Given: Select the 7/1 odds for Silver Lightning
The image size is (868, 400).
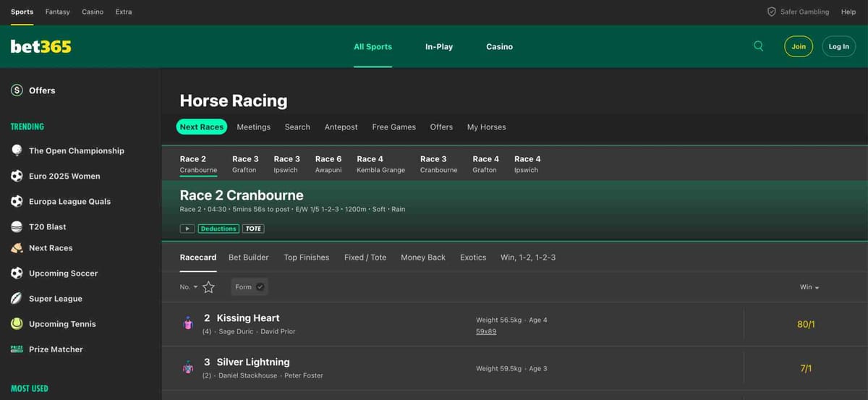Looking at the screenshot, I should [x=806, y=368].
